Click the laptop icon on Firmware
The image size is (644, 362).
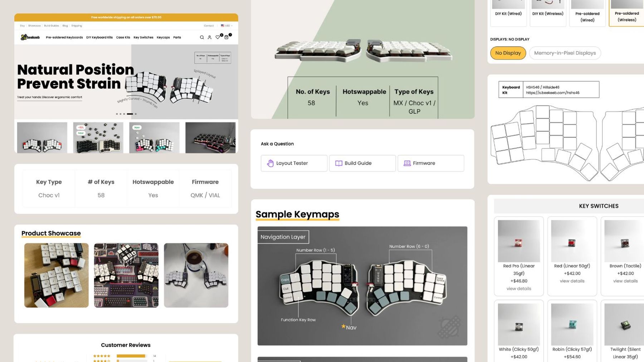(x=406, y=163)
